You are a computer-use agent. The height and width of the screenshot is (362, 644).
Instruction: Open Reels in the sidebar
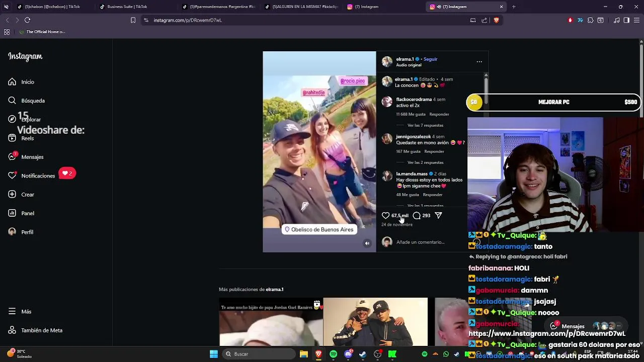click(x=21, y=138)
